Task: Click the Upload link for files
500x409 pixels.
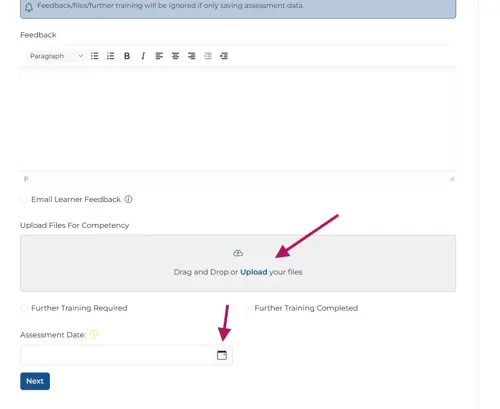Action: (x=254, y=272)
